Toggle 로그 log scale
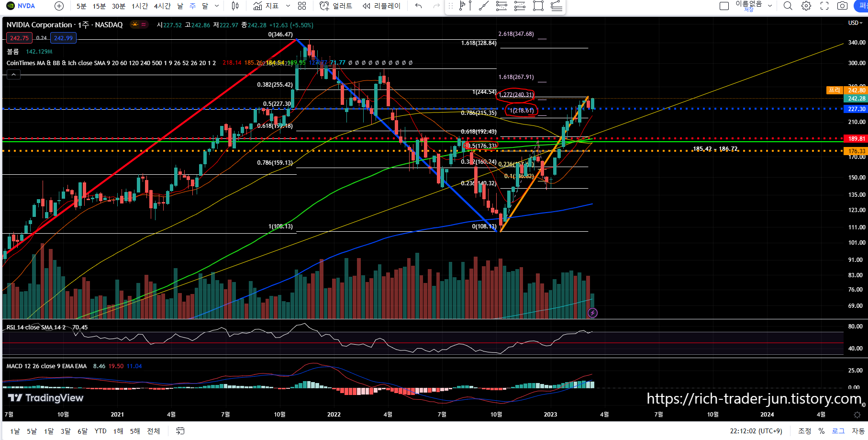The width and height of the screenshot is (868, 440). pos(838,431)
